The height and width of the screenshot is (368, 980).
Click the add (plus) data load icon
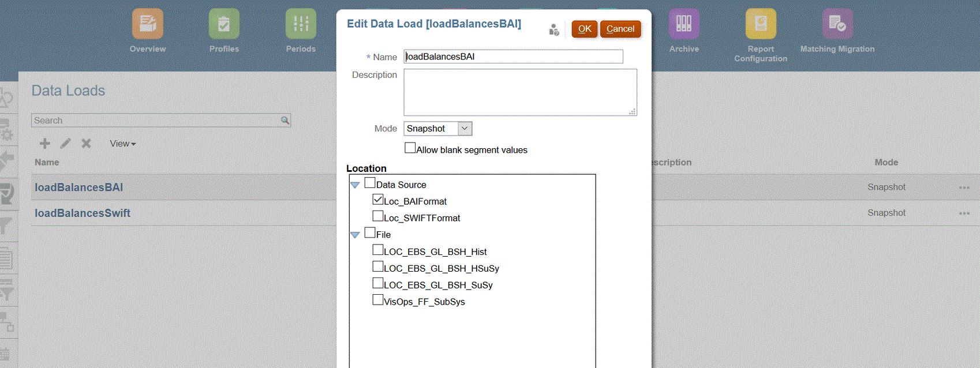(x=44, y=144)
